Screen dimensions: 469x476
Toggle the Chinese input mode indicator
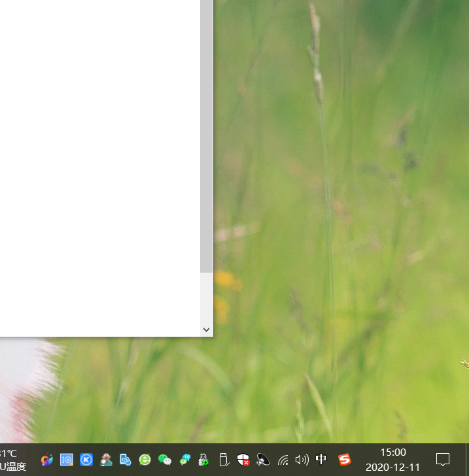click(x=321, y=460)
